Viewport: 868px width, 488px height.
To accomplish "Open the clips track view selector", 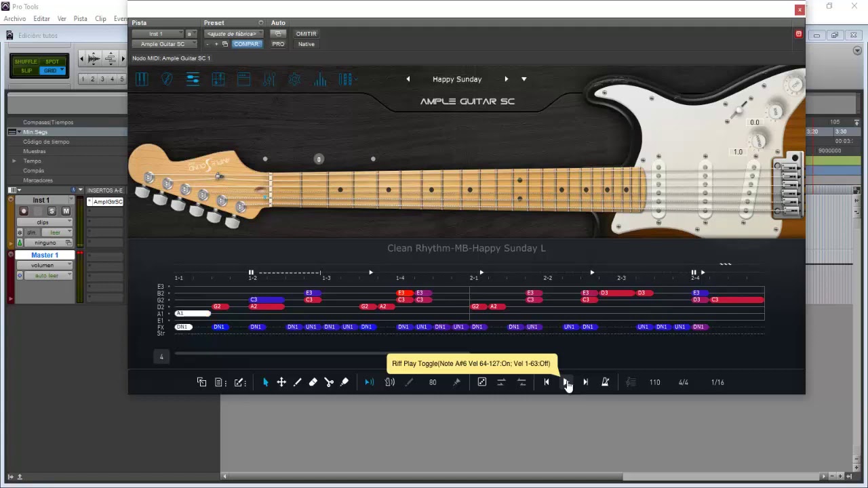I will (x=44, y=222).
